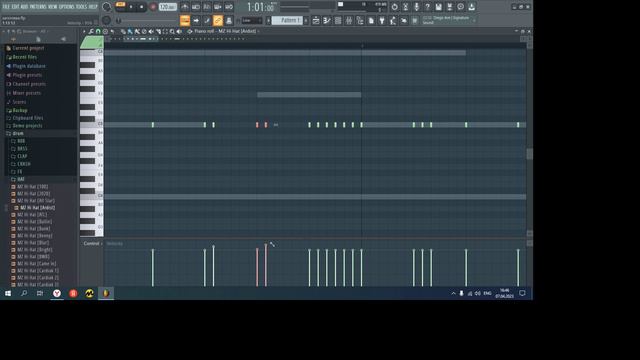Select browser item 'Current project'
This screenshot has width=640, height=360.
pos(28,48)
